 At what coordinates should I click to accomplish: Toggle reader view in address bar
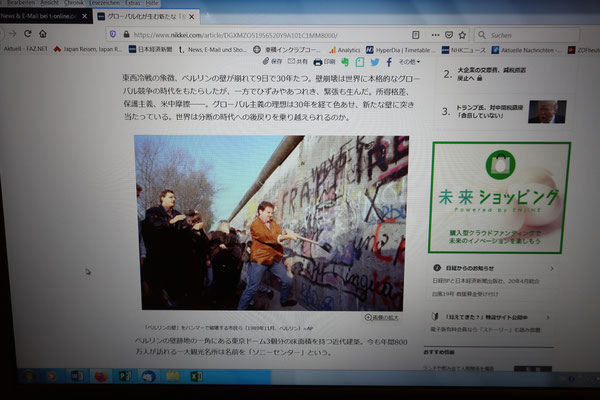pyautogui.click(x=416, y=35)
